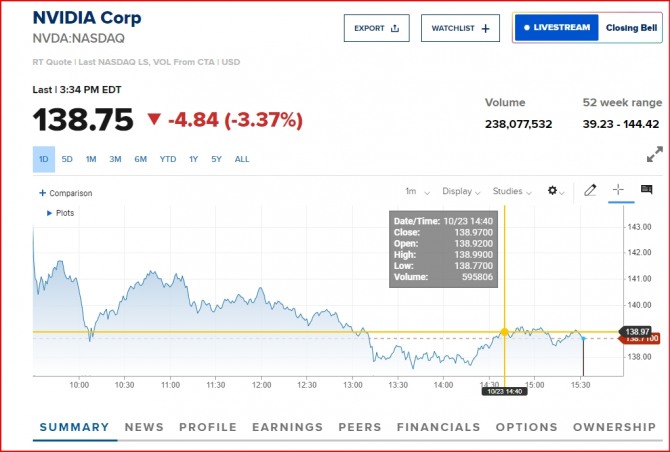Open the Financials tab
This screenshot has width=670, height=452.
[x=438, y=427]
